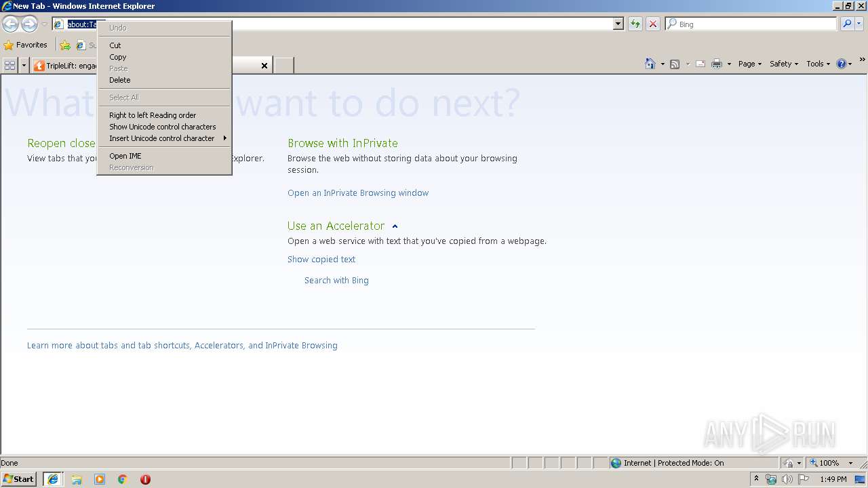Open Windows Explorer from the taskbar
Screen dimensions: 868x488
pos(77,479)
